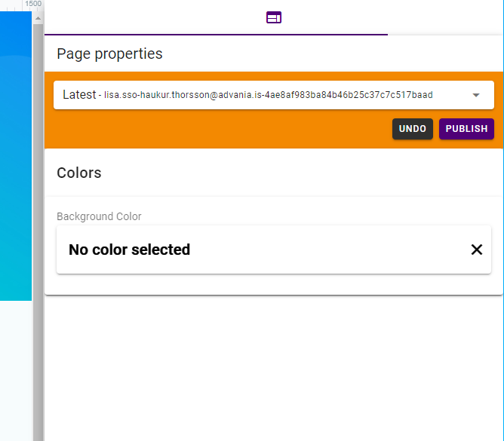
Task: Click the white canvas area below the gradient
Action: coord(16,371)
